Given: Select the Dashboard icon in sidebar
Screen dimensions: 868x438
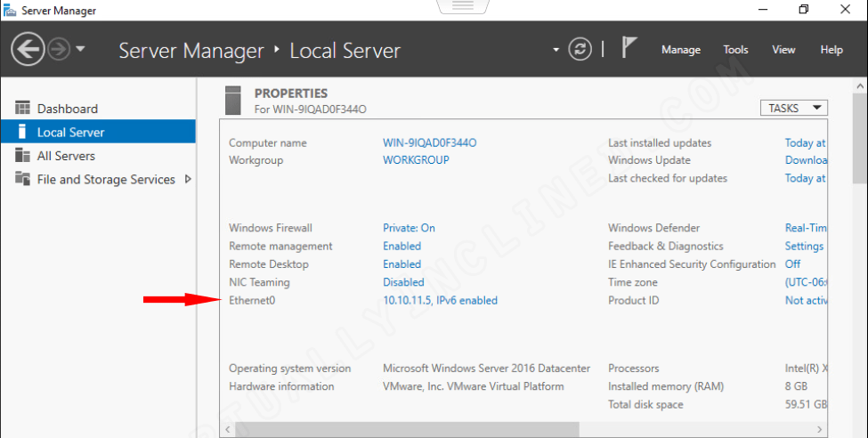Looking at the screenshot, I should (22, 108).
